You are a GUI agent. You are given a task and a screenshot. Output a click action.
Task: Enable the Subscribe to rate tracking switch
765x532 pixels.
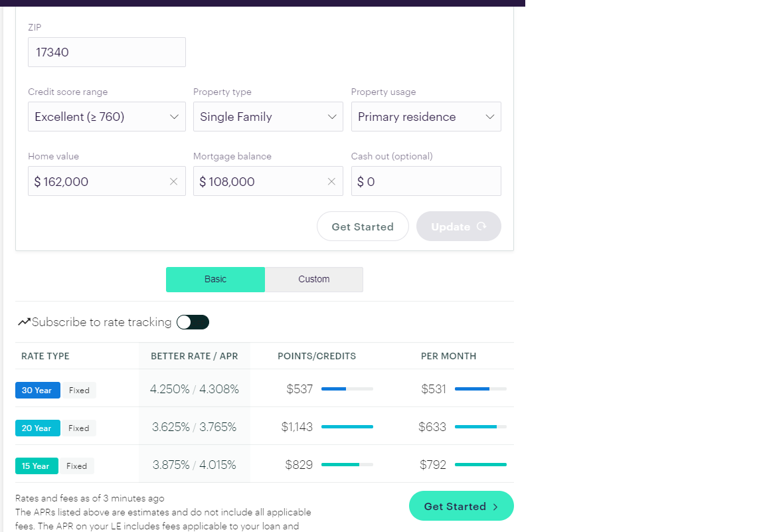pos(193,322)
